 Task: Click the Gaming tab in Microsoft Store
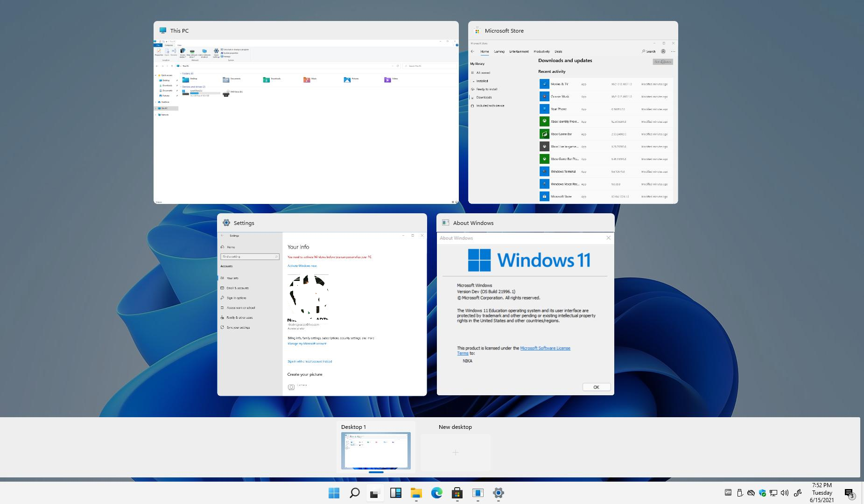499,51
